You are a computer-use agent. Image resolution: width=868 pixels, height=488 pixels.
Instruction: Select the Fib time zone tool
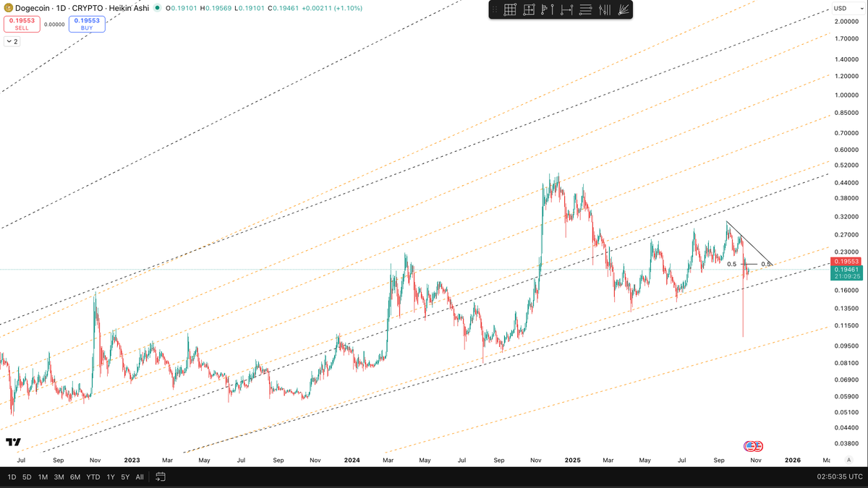[x=605, y=9]
